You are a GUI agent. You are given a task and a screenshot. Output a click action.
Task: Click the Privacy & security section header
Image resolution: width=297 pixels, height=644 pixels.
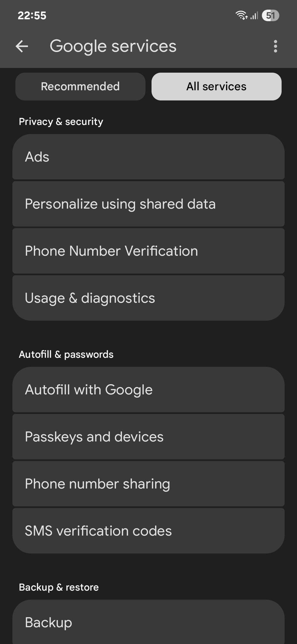tap(61, 121)
